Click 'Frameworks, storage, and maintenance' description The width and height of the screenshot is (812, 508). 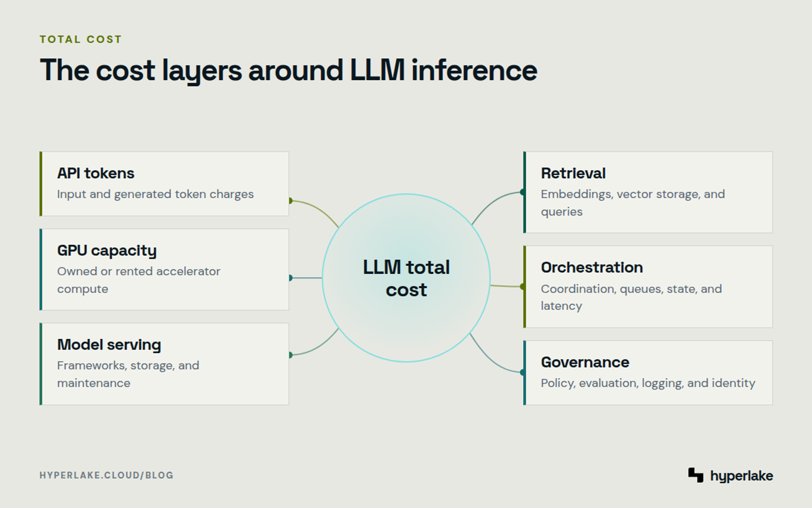click(x=128, y=374)
